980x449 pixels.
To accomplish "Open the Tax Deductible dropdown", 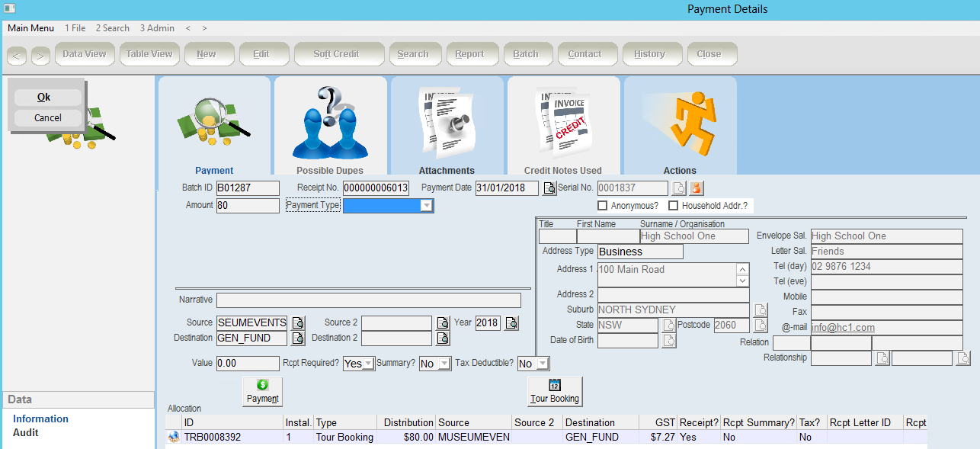I will click(x=543, y=364).
